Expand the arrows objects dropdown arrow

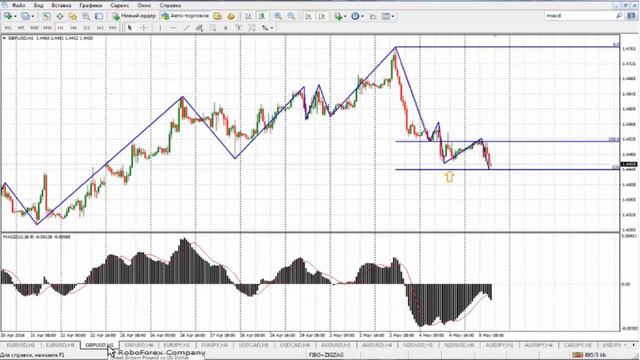[272, 28]
